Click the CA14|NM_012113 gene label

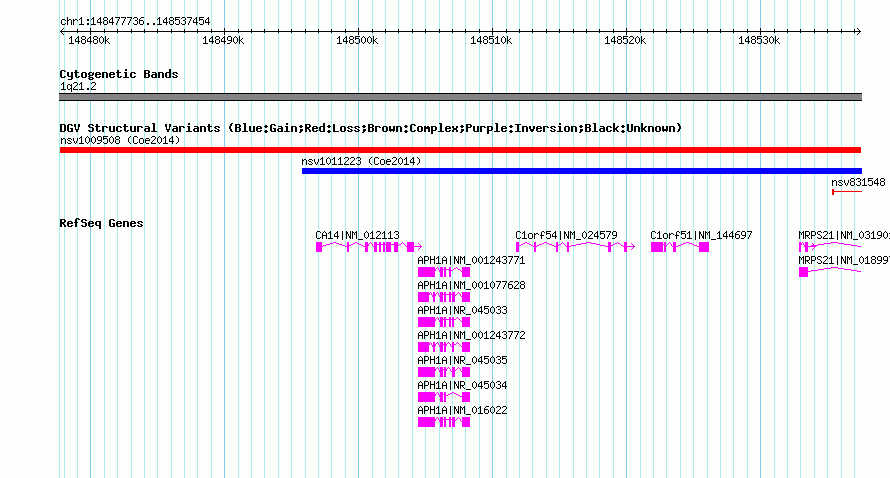(358, 235)
